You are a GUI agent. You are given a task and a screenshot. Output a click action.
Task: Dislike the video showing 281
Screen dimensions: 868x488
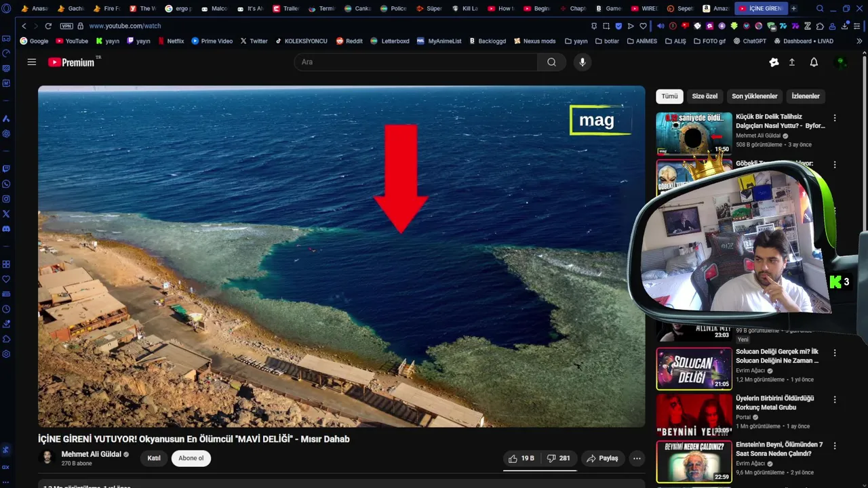click(x=558, y=458)
